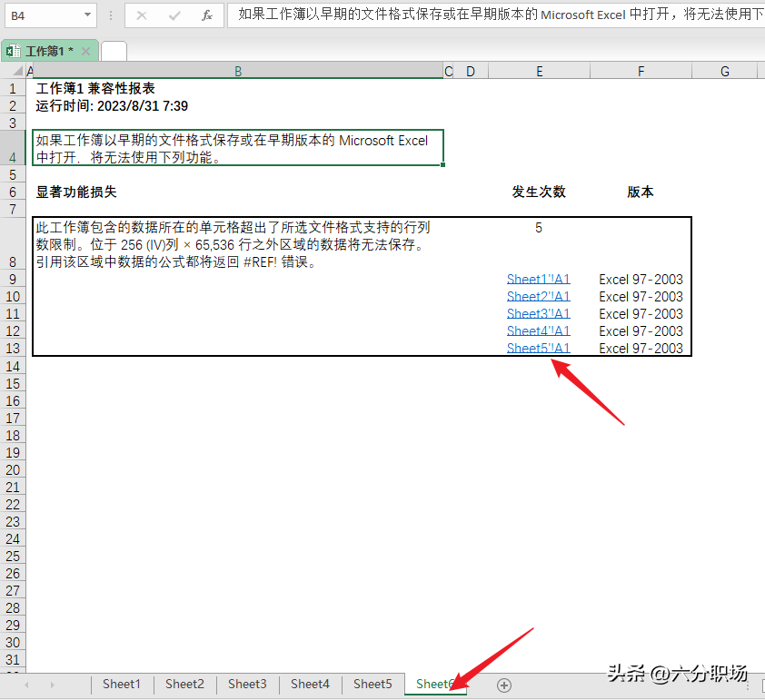Select column G header
Viewport: 765px width, 700px height.
(725, 71)
